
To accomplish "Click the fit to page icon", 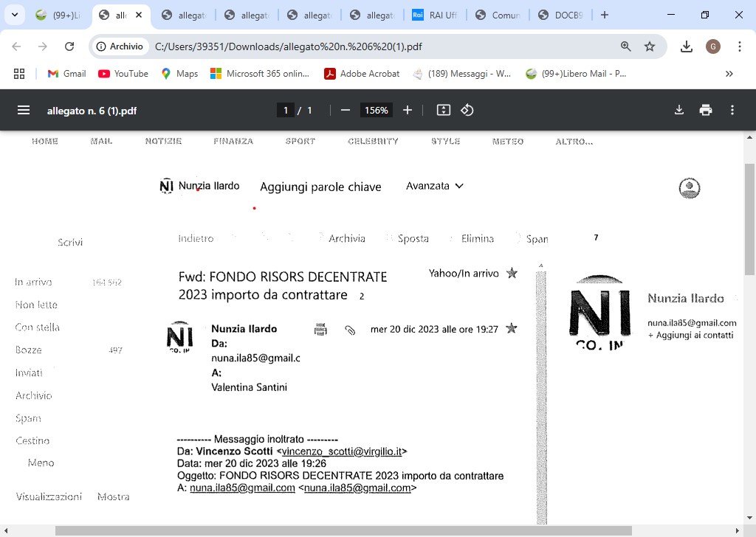I will pyautogui.click(x=443, y=110).
